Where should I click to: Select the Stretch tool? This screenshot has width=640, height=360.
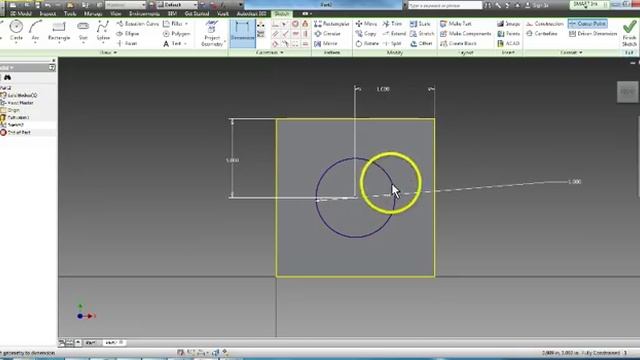422,33
